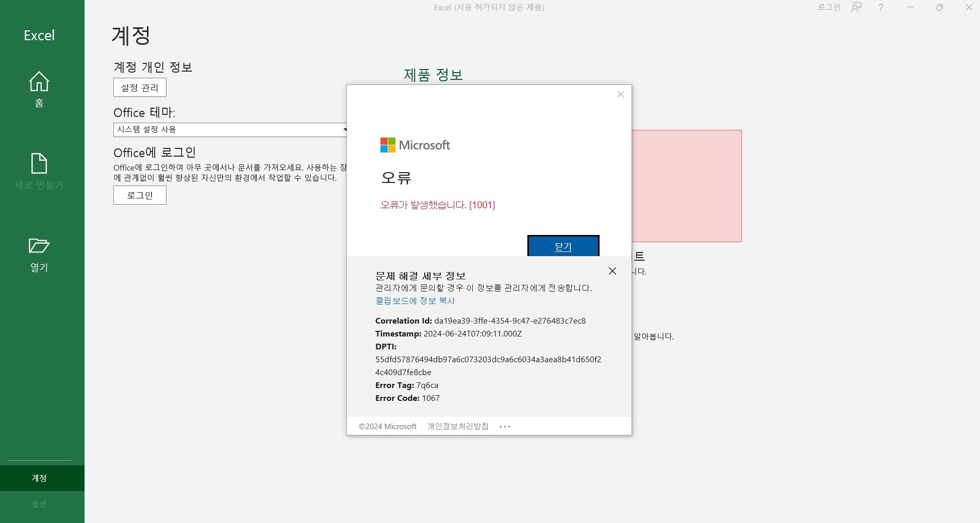The height and width of the screenshot is (523, 980).
Task: Click 로그인 in the title bar
Action: click(829, 7)
